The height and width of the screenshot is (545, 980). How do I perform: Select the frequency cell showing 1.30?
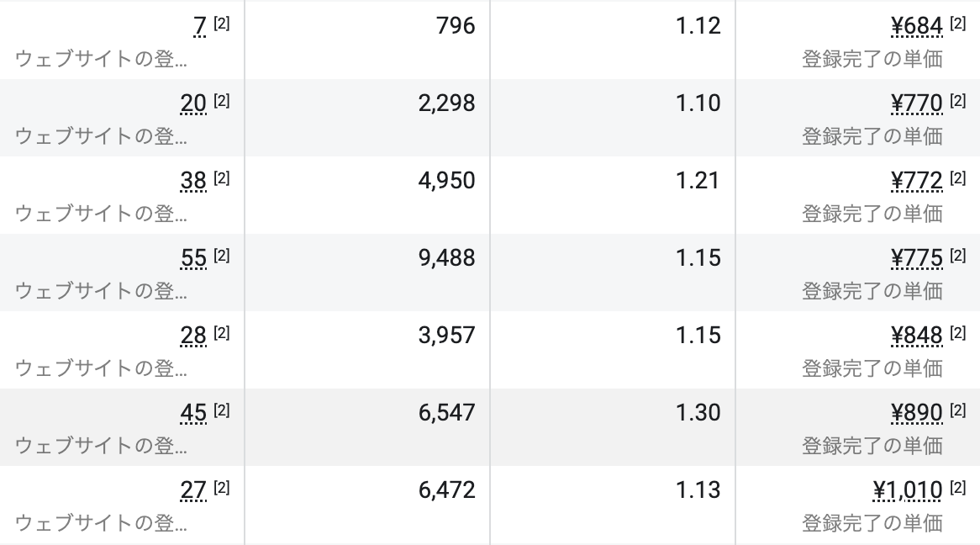point(698,413)
